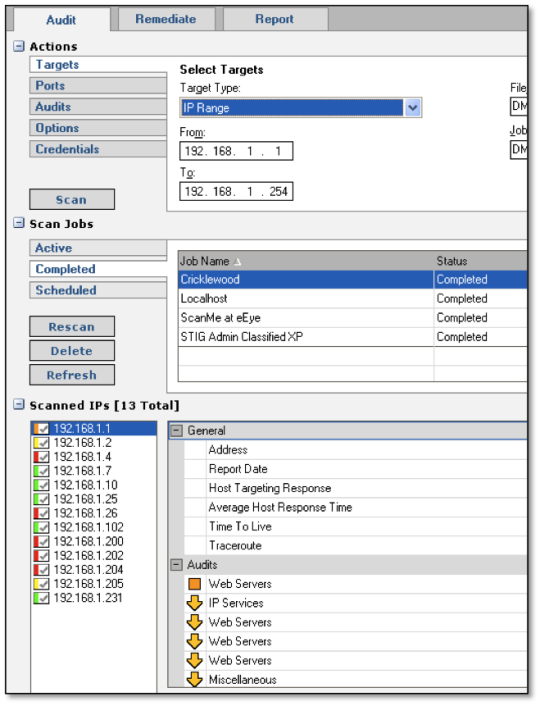Select the Miscellaneous audit entry
This screenshot has height=706, width=540.
[x=356, y=680]
